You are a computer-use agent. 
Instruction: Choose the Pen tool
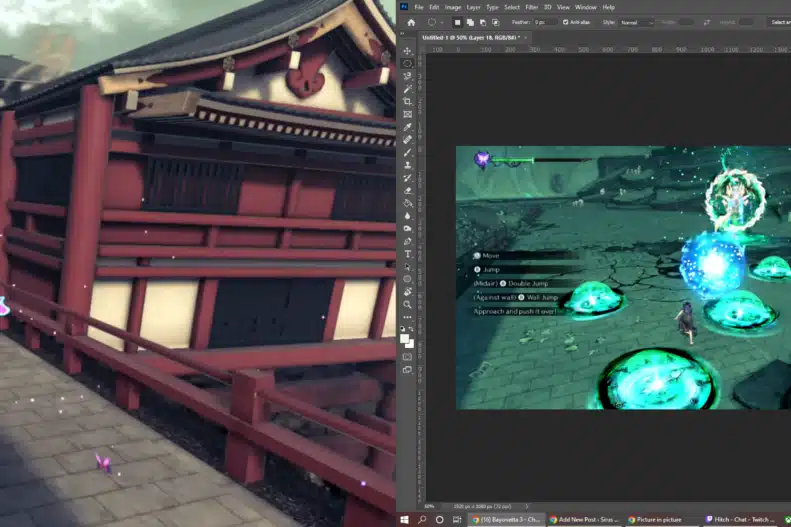[407, 241]
